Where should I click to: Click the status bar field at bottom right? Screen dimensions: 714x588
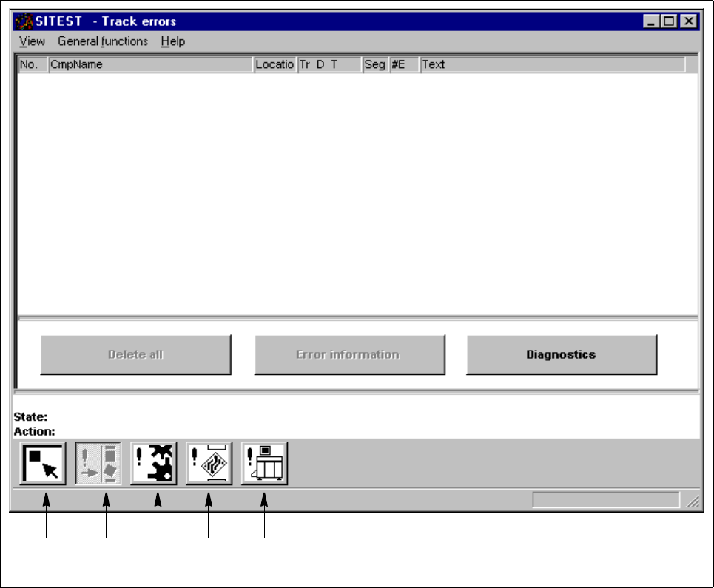coord(606,500)
